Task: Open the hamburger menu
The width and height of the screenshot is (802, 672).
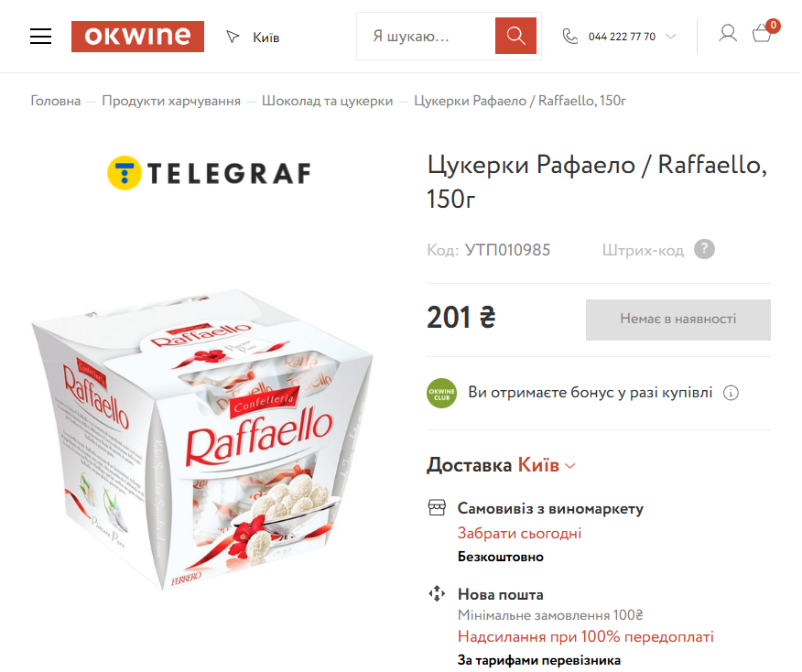Action: tap(40, 37)
